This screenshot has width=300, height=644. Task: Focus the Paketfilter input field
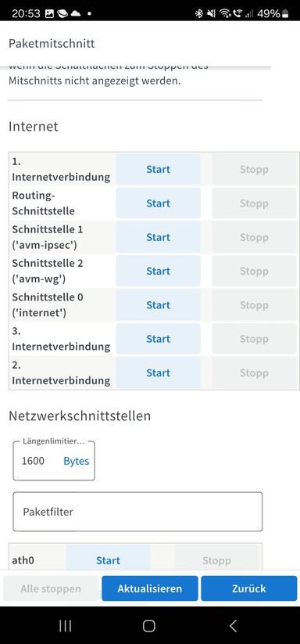tap(137, 512)
